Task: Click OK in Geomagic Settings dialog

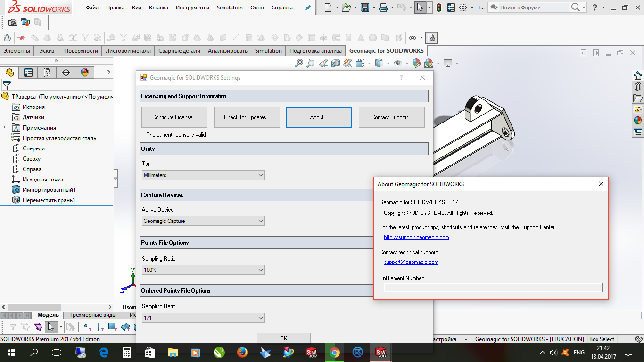Action: point(284,338)
